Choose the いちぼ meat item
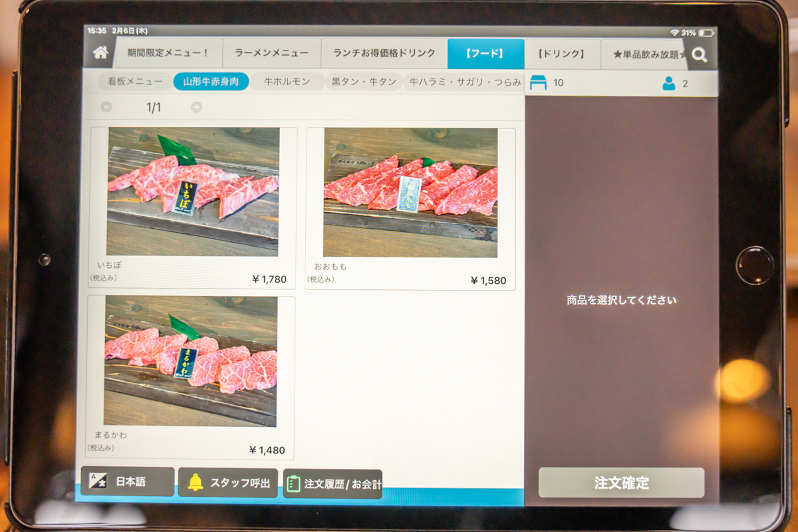The height and width of the screenshot is (532, 798). 193,193
